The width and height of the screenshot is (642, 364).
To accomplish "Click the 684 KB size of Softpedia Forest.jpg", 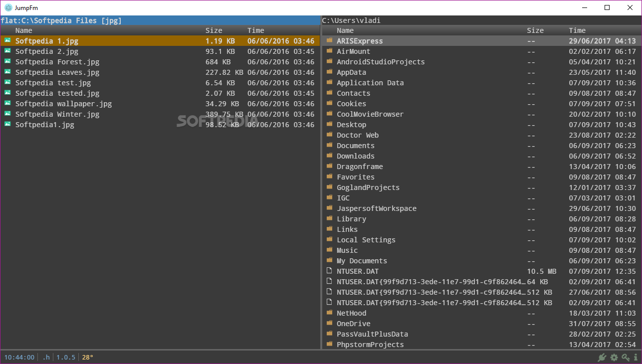I will click(x=218, y=62).
